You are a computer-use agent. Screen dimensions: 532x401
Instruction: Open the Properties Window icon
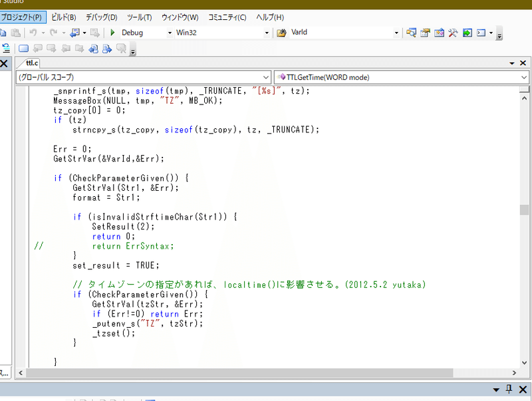425,33
